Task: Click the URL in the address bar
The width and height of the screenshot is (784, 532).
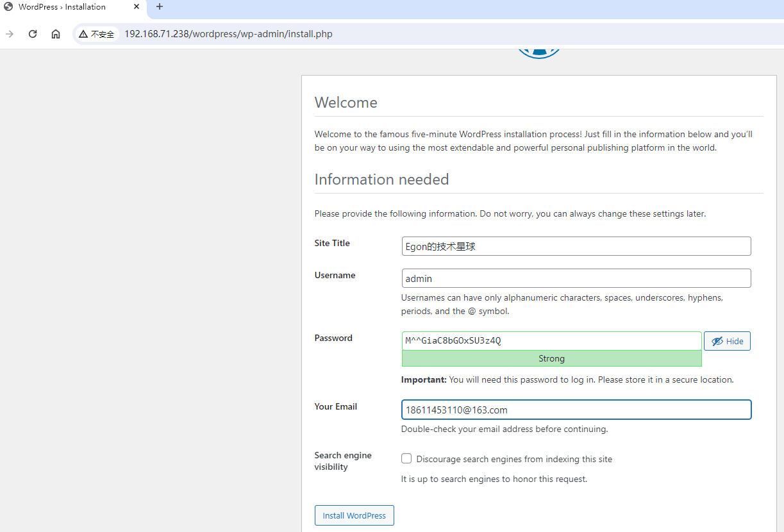Action: point(228,34)
